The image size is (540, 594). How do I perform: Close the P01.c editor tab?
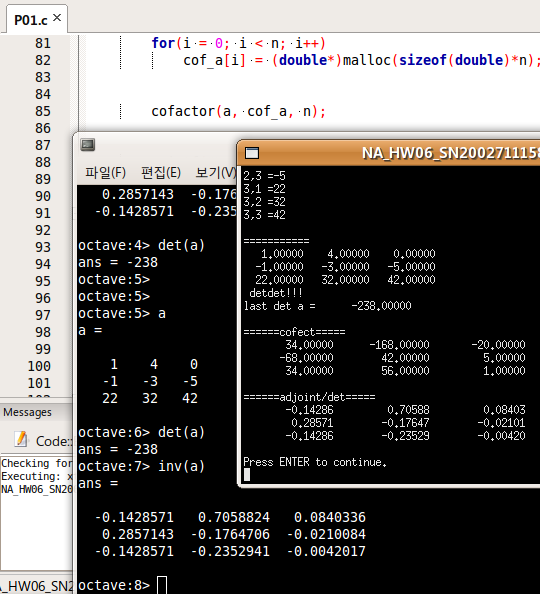(57, 17)
